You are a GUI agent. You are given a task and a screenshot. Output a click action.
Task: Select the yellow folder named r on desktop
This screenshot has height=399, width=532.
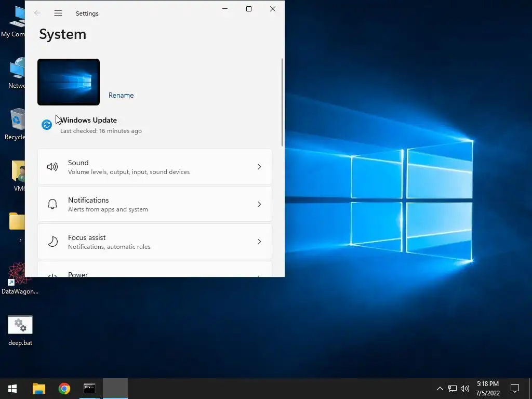pyautogui.click(x=18, y=228)
